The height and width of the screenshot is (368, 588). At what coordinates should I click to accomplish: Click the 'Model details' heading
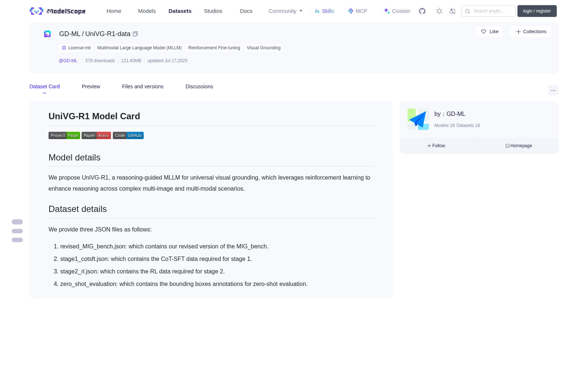(x=74, y=158)
